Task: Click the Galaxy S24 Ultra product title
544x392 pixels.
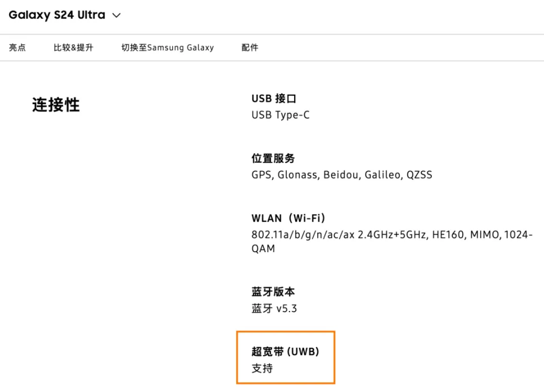Action: [x=57, y=15]
